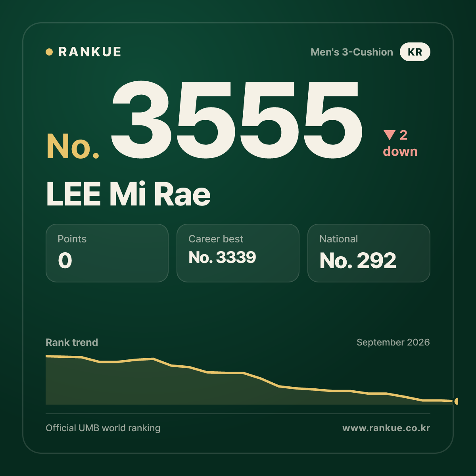Click the Men's 3-Cushion label

coord(352,52)
